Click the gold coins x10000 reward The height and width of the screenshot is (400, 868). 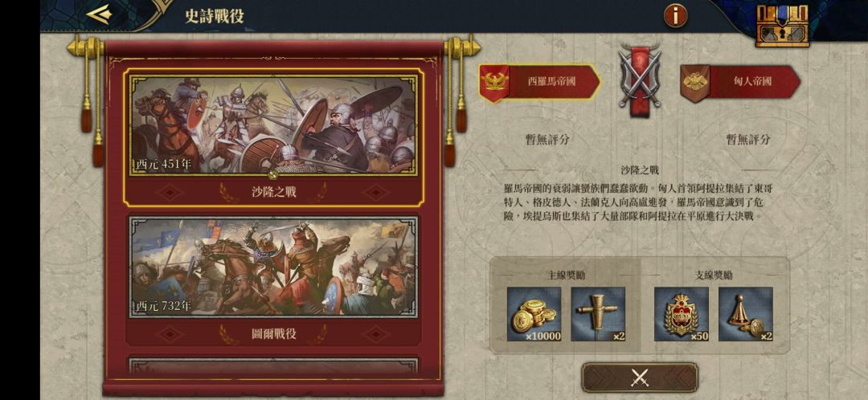(534, 314)
